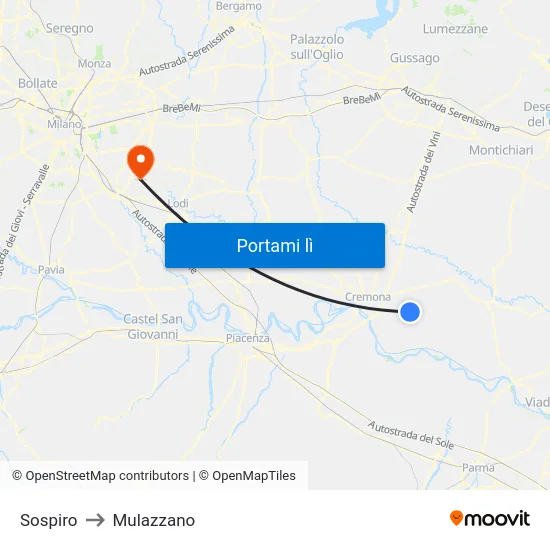Screen dimensions: 550x550
Task: Click the orange Moovit smiley icon
Action: coord(456,518)
